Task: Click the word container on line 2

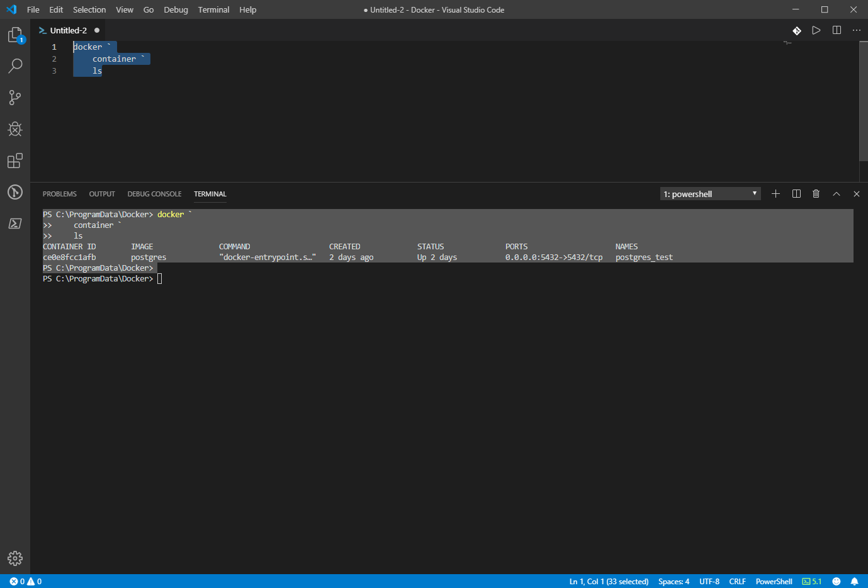Action: coord(114,59)
